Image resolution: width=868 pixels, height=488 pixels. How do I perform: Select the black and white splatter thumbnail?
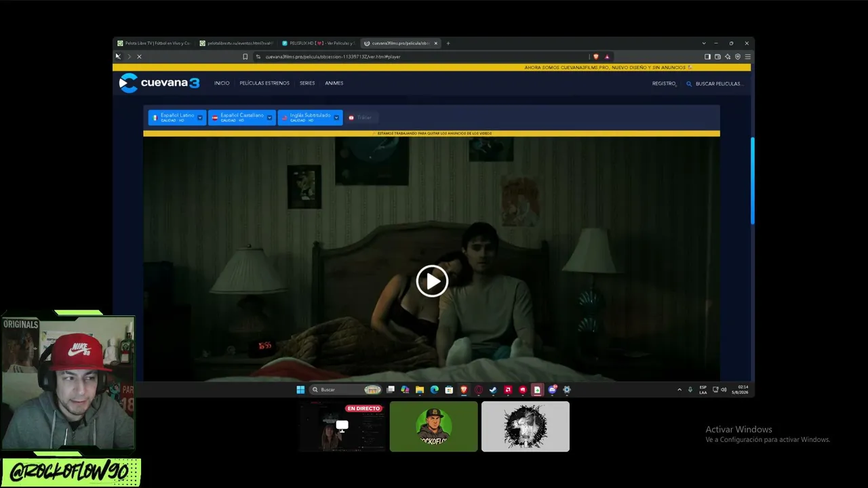pos(526,426)
